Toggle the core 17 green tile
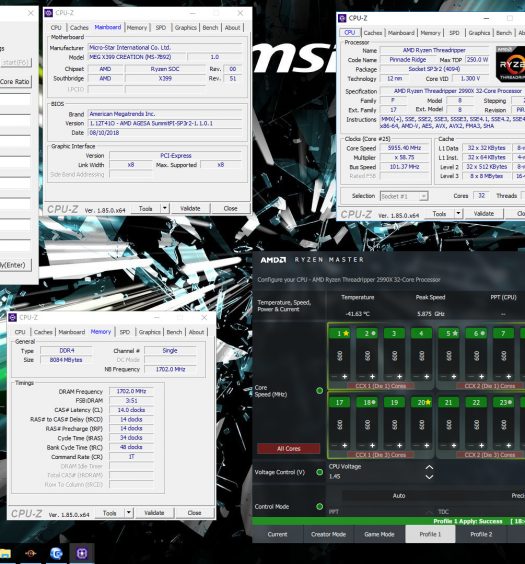This screenshot has height=564, width=525. [x=339, y=402]
